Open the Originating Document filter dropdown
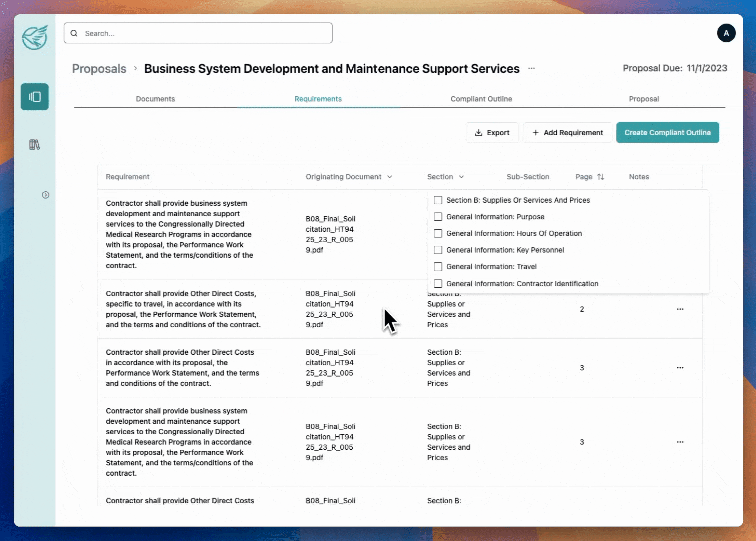The width and height of the screenshot is (756, 541). [390, 177]
